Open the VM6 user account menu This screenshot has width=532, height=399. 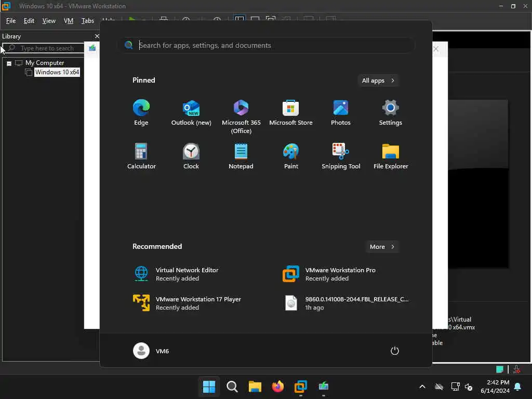click(x=151, y=351)
